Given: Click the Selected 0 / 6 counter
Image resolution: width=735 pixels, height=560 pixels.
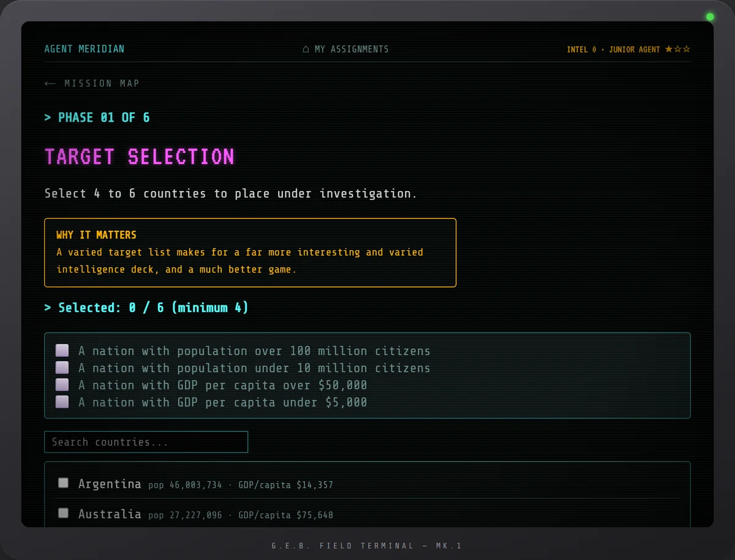Looking at the screenshot, I should pos(147,307).
